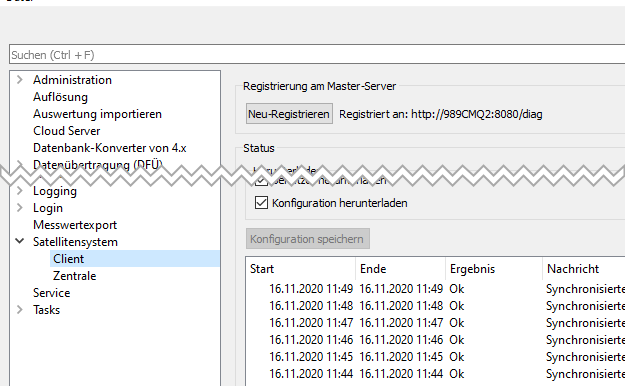This screenshot has height=386, width=625.
Task: Collapse the Satellitensystem node
Action: (20, 241)
